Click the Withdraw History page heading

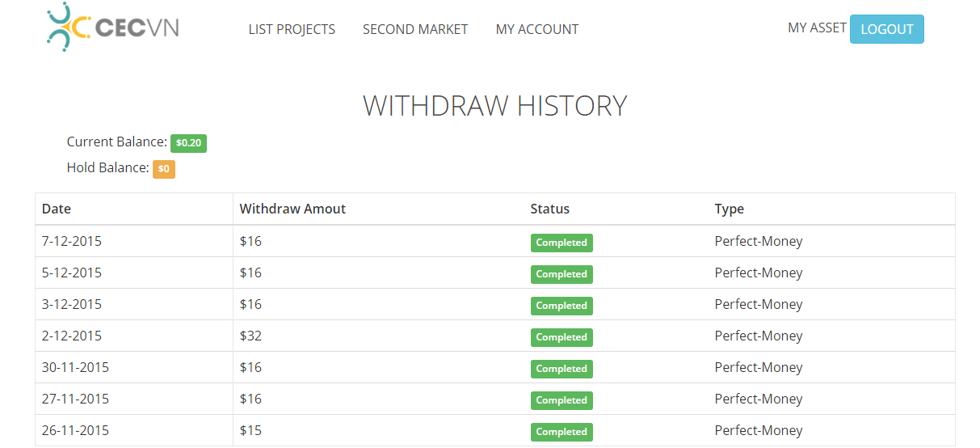click(x=494, y=106)
